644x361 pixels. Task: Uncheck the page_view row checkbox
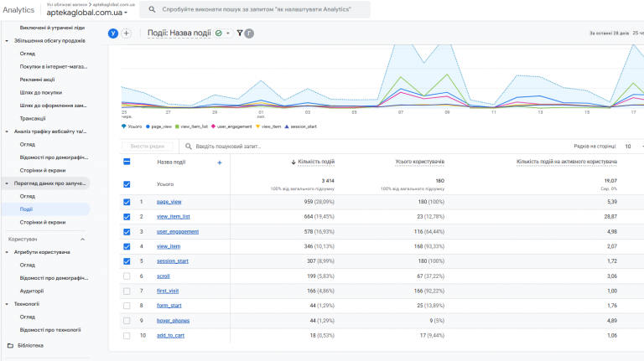[x=127, y=202]
